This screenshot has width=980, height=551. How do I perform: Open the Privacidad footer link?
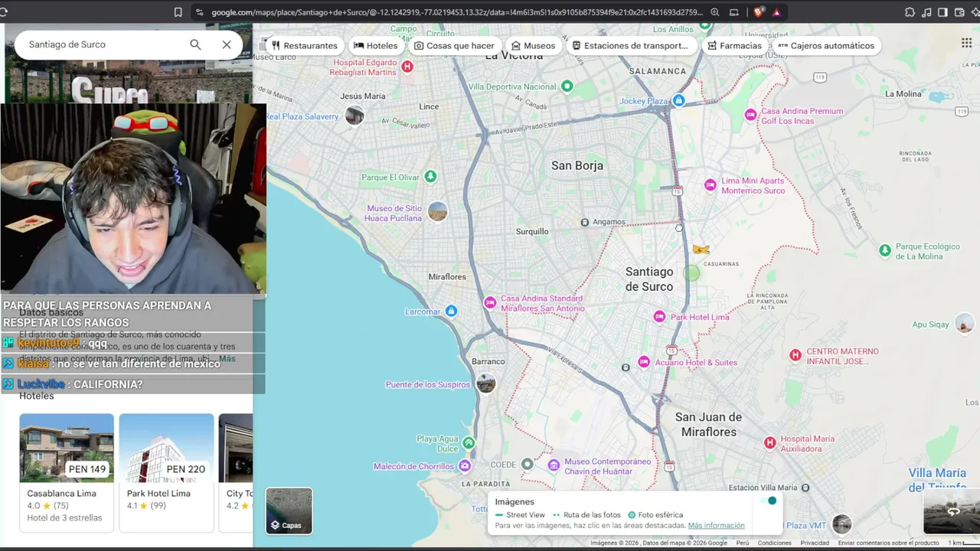point(815,543)
